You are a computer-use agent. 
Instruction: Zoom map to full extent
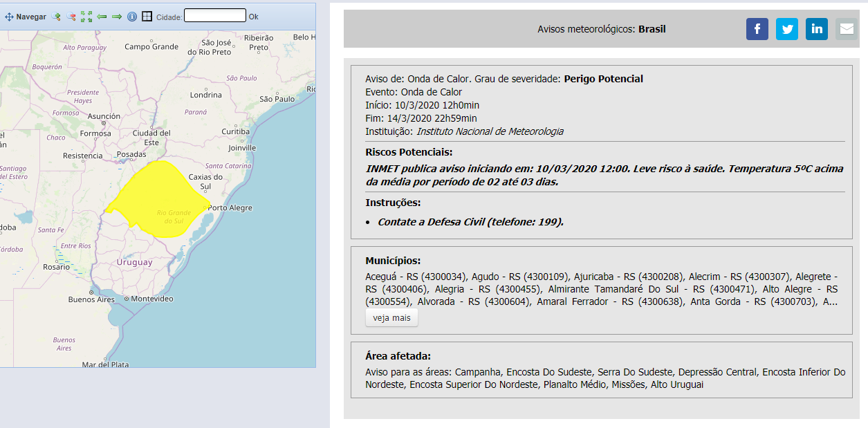coord(86,17)
